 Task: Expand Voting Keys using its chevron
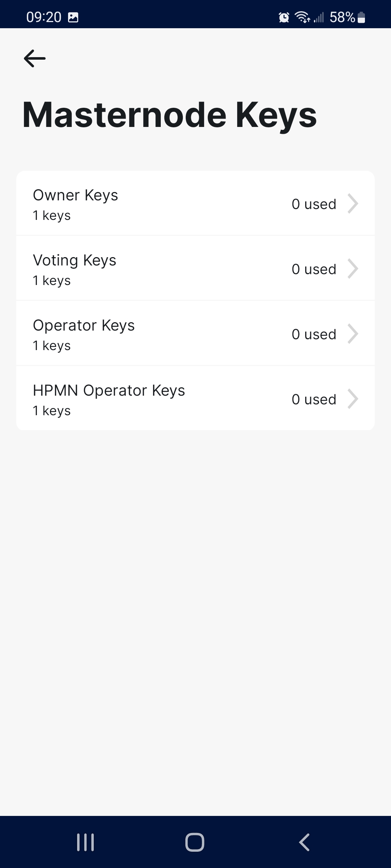(x=353, y=269)
